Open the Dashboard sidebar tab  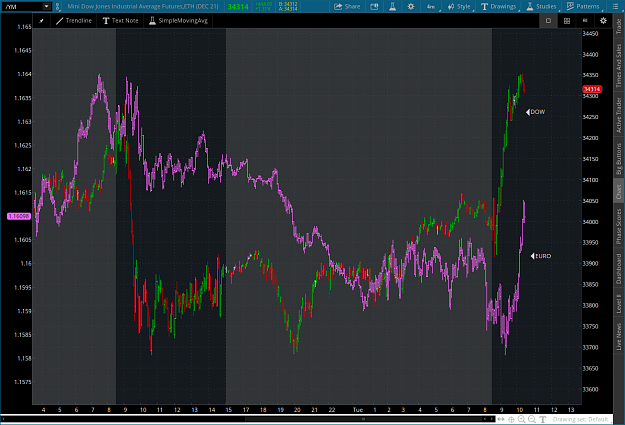pyautogui.click(x=619, y=269)
